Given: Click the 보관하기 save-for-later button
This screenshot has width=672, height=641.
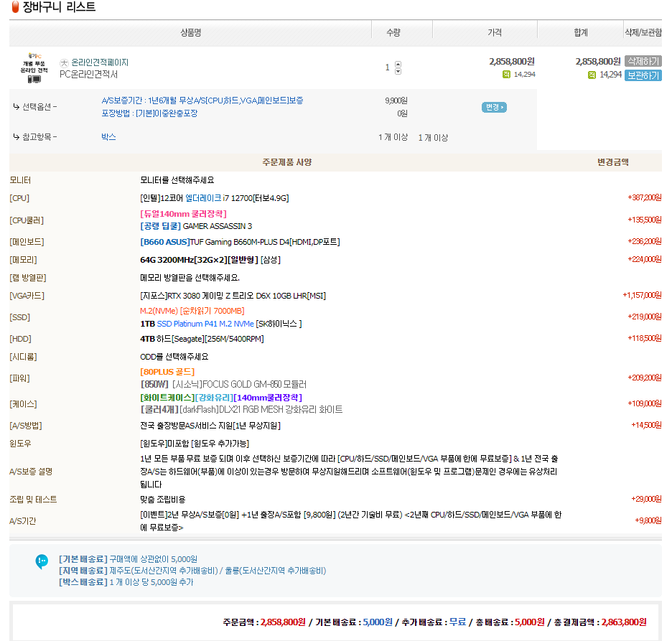Looking at the screenshot, I should (643, 75).
